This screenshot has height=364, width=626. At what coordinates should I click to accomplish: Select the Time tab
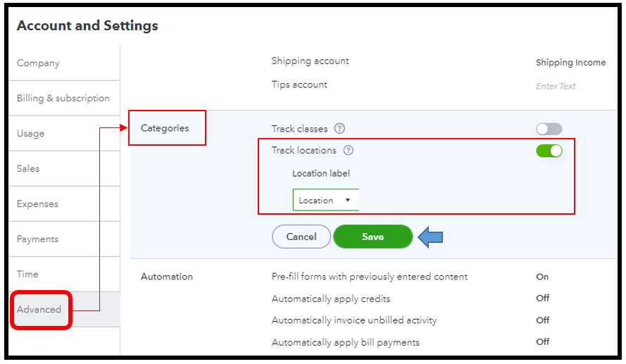27,275
